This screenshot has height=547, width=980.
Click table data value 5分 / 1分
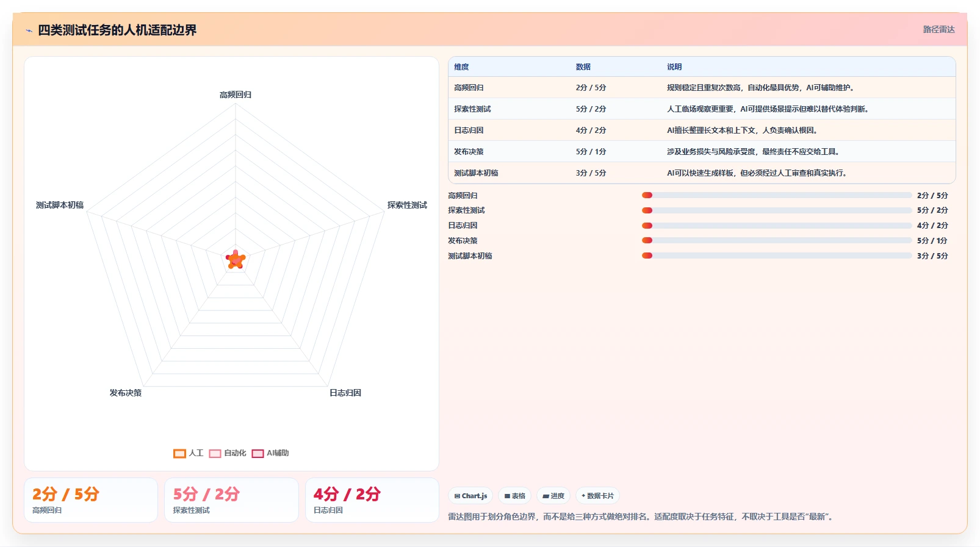[x=591, y=152]
